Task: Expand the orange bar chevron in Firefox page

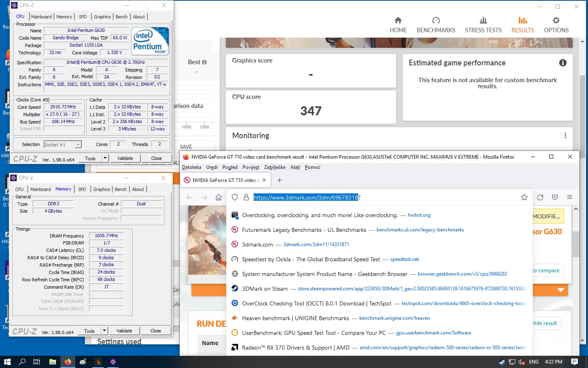Action: 561,290
